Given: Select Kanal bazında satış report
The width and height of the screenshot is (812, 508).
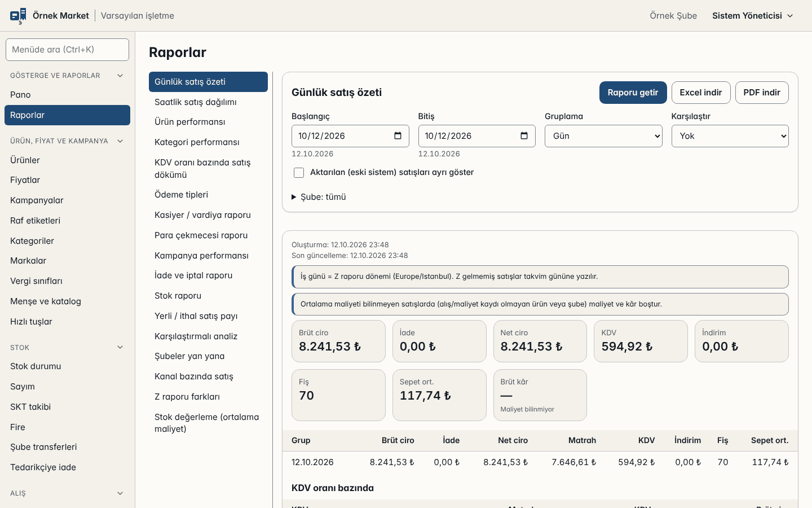Looking at the screenshot, I should 208,376.
